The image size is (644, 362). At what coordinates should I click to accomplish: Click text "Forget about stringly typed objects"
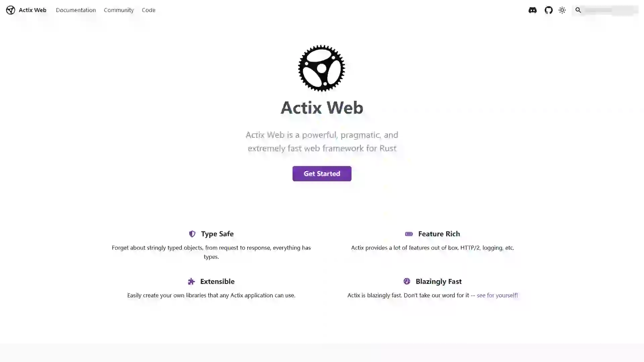click(x=157, y=248)
